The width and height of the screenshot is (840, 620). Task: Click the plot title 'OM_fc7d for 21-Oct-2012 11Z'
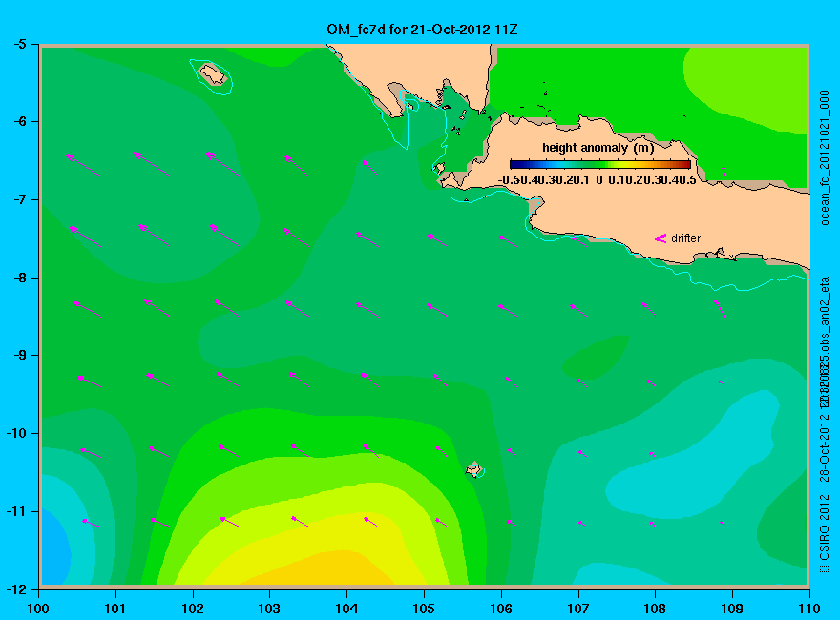[x=422, y=30]
